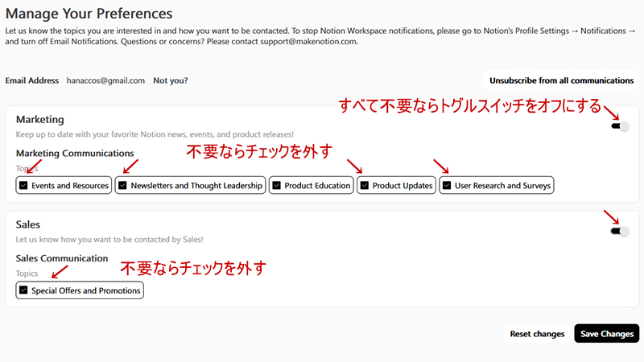Turn off the Sales toggle switch
This screenshot has width=644, height=362.
point(620,232)
